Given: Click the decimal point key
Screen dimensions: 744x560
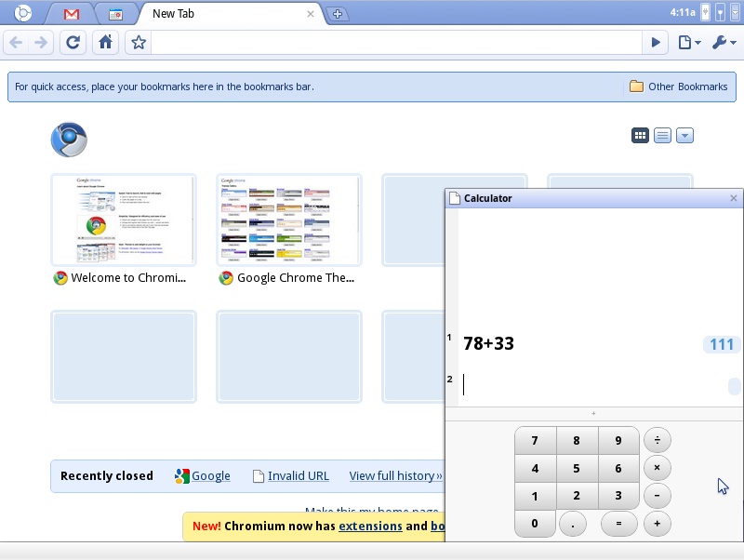Looking at the screenshot, I should coord(573,524).
